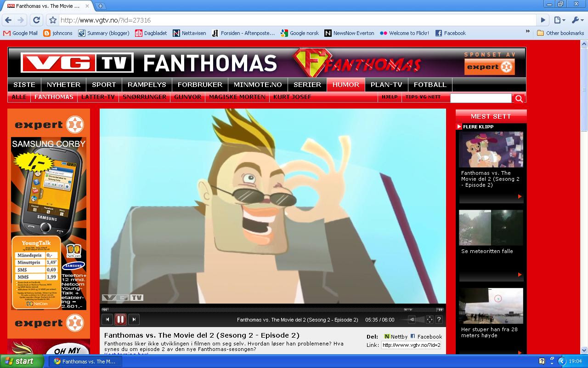
Task: Open the Chrome wrench tools menu
Action: (x=577, y=20)
